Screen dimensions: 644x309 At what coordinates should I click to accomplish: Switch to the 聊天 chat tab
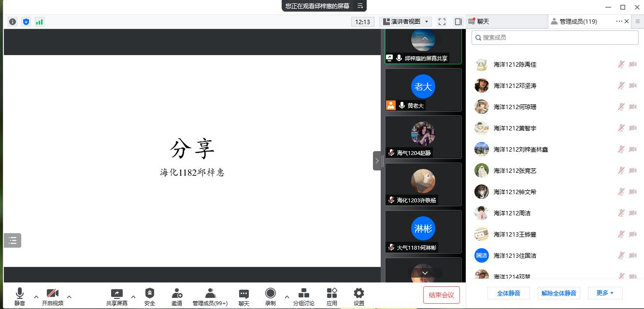483,22
